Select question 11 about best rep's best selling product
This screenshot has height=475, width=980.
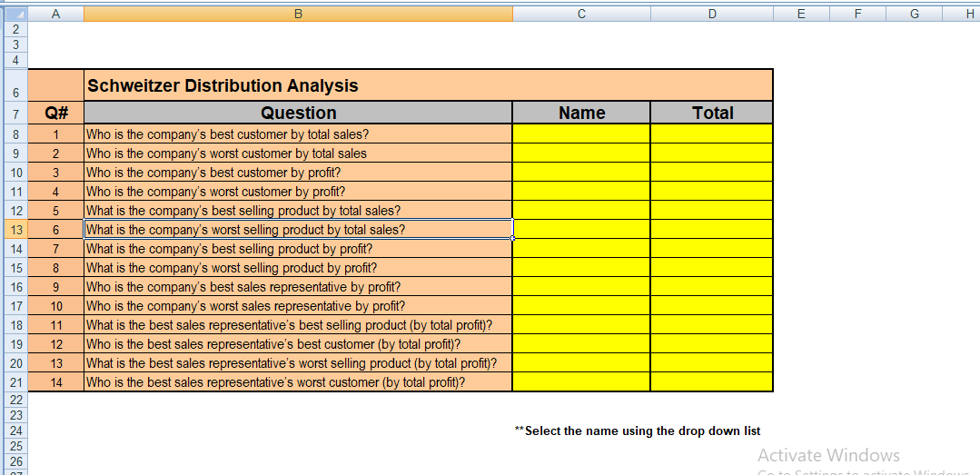click(x=298, y=325)
